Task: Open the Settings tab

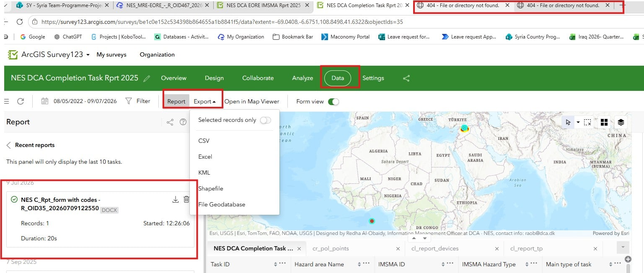Action: [x=373, y=78]
